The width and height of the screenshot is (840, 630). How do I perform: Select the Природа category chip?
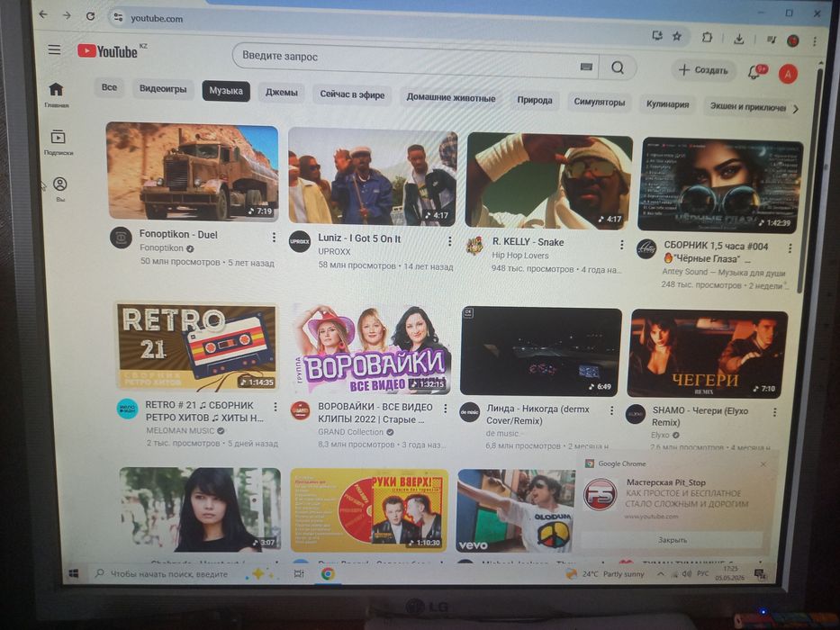coord(535,100)
